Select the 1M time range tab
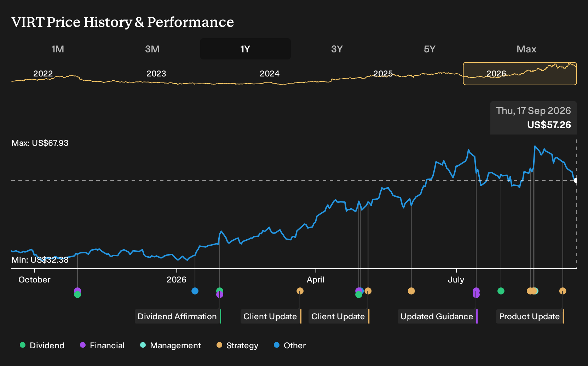The width and height of the screenshot is (588, 366). [58, 49]
